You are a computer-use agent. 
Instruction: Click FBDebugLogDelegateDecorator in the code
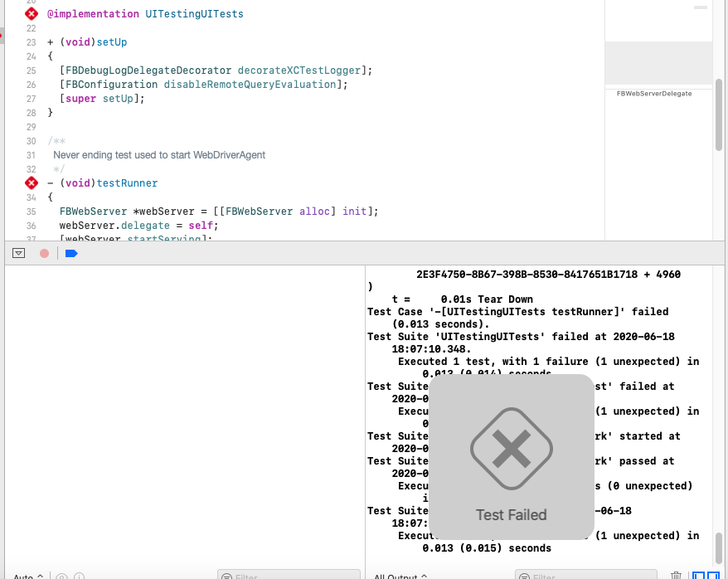pos(148,71)
